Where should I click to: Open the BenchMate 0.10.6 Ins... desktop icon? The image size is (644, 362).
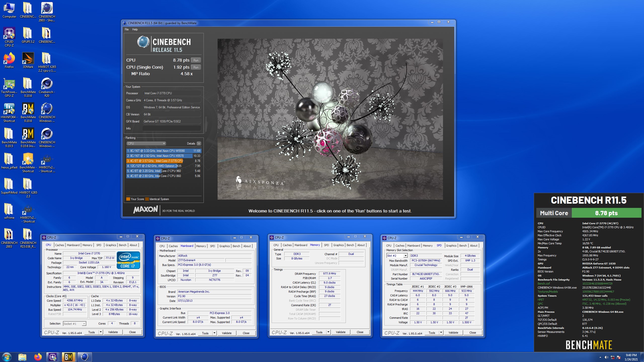28,138
